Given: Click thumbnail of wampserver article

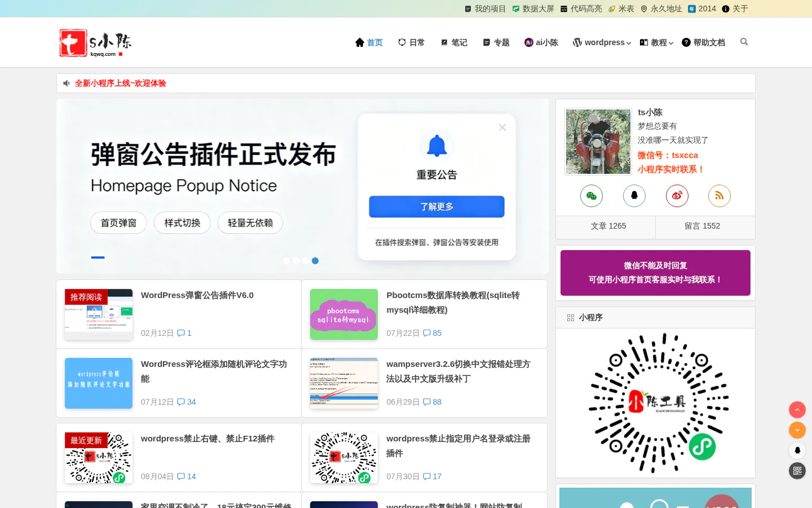Looking at the screenshot, I should tap(344, 383).
